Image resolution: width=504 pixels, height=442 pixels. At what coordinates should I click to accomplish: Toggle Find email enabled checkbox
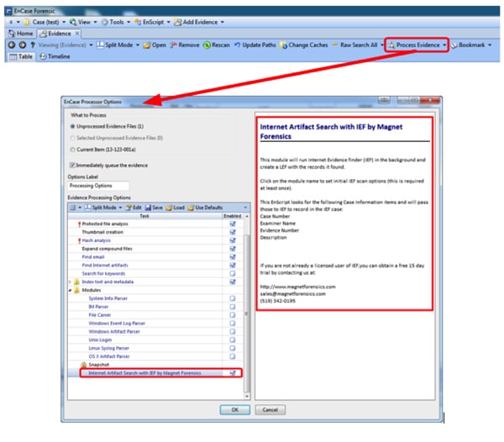coord(233,257)
